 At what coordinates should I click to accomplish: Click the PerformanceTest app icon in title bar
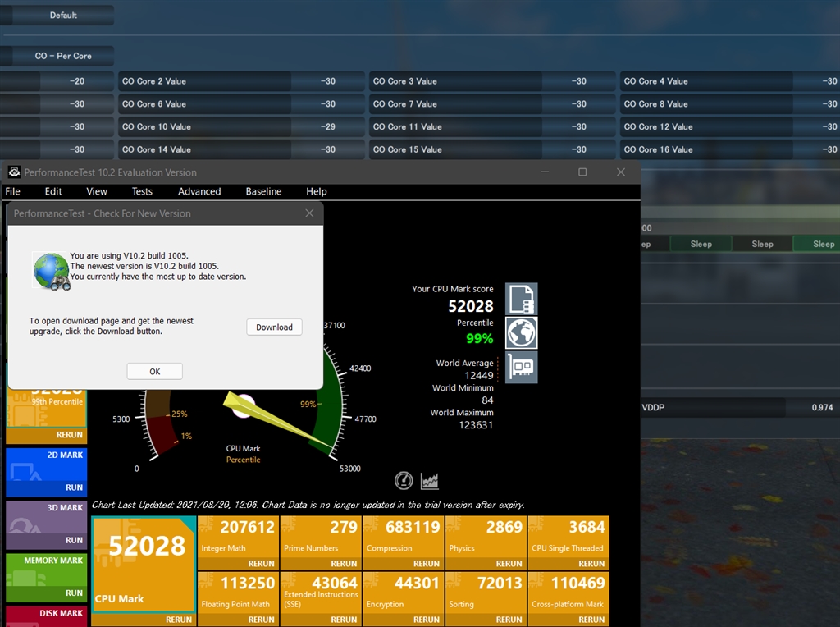tap(14, 172)
